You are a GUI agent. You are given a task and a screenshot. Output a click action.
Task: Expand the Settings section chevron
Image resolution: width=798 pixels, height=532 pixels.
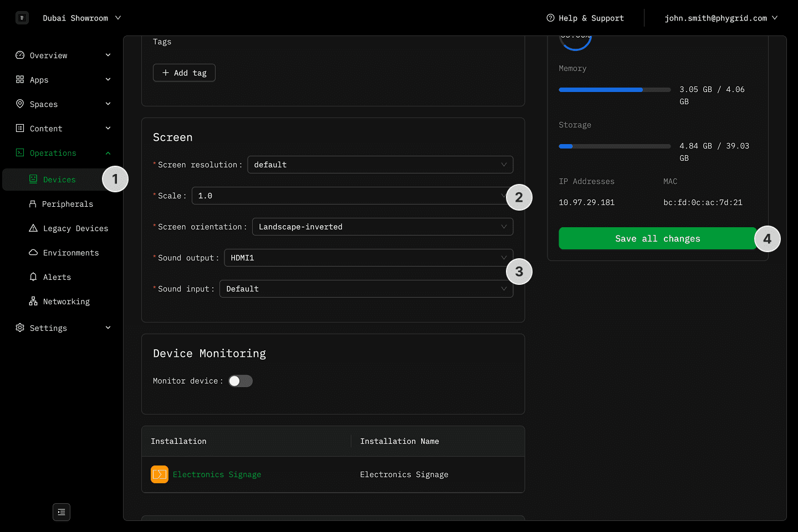click(108, 328)
